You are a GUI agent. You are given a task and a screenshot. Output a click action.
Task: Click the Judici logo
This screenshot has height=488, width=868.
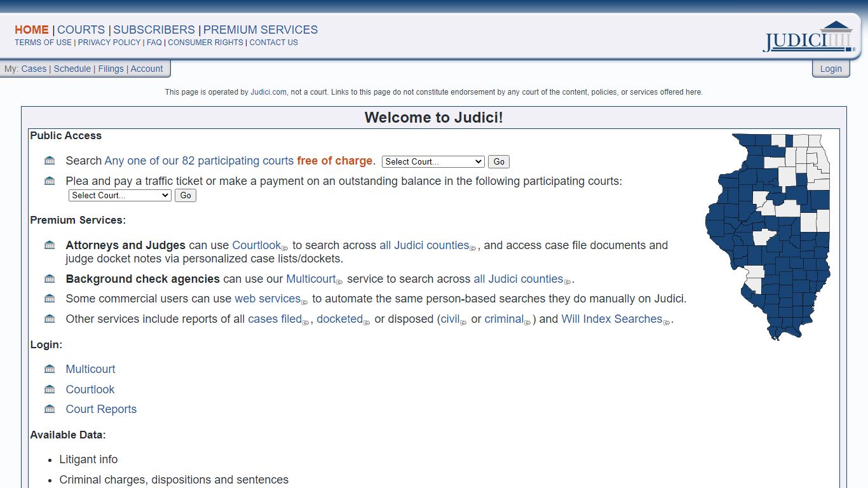coord(809,37)
